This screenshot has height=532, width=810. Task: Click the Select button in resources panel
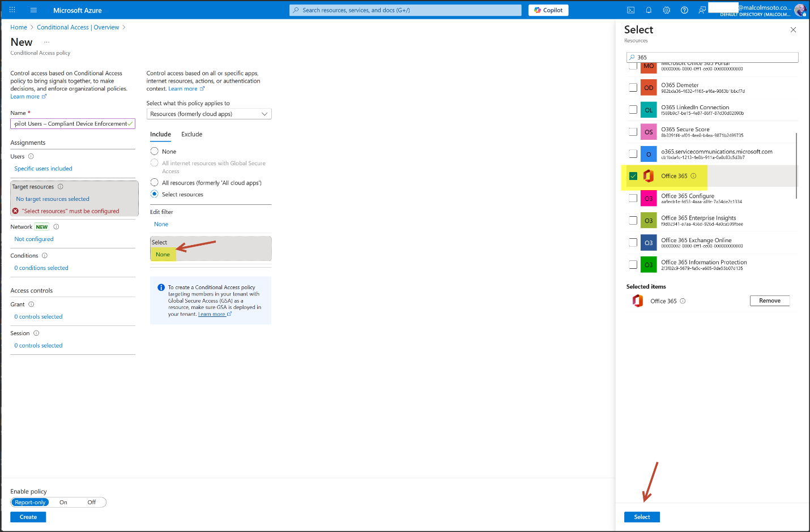point(642,517)
